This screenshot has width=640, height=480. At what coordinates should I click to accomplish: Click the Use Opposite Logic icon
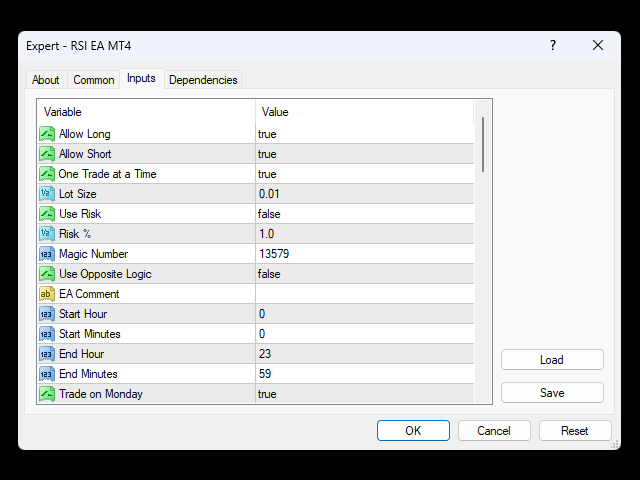point(47,274)
